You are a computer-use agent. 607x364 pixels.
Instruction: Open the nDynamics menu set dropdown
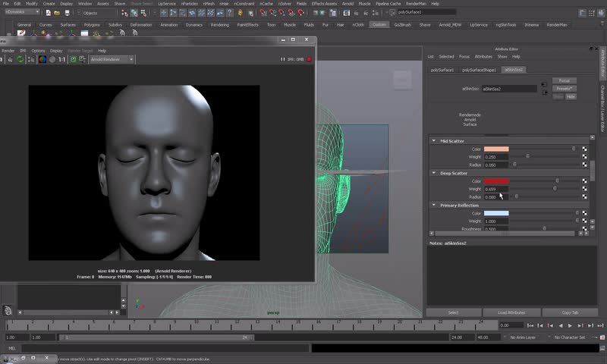(21, 13)
